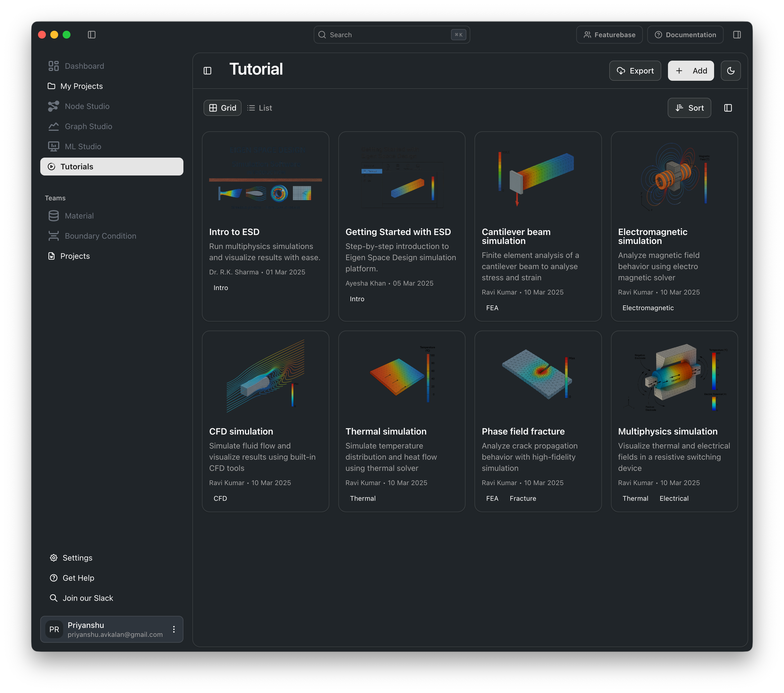Open Node Studio
Image resolution: width=784 pixels, height=693 pixels.
[112, 106]
